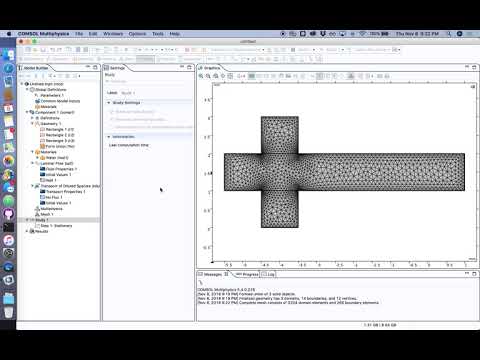Toggle the third checkbox under Study Settings
The height and width of the screenshot is (360, 480).
click(x=112, y=127)
